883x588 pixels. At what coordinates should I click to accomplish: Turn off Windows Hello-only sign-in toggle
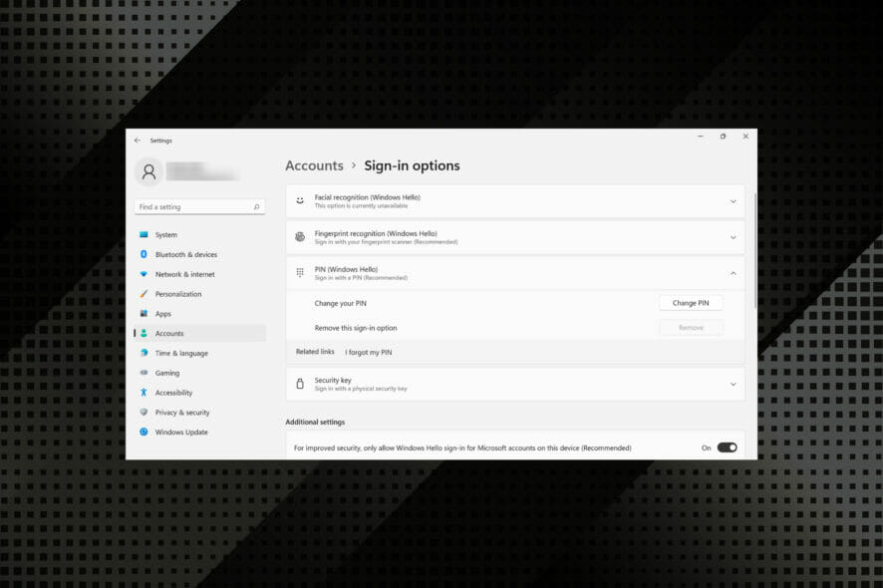pyautogui.click(x=727, y=447)
